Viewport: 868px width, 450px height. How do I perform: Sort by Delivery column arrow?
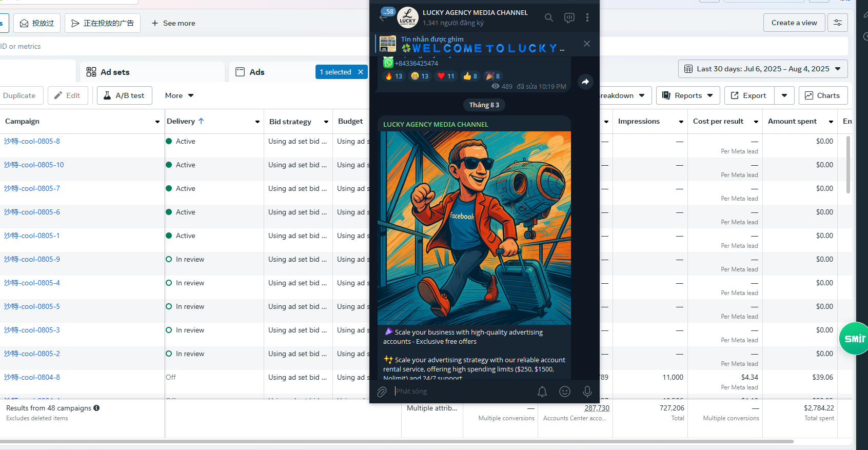[x=201, y=121]
